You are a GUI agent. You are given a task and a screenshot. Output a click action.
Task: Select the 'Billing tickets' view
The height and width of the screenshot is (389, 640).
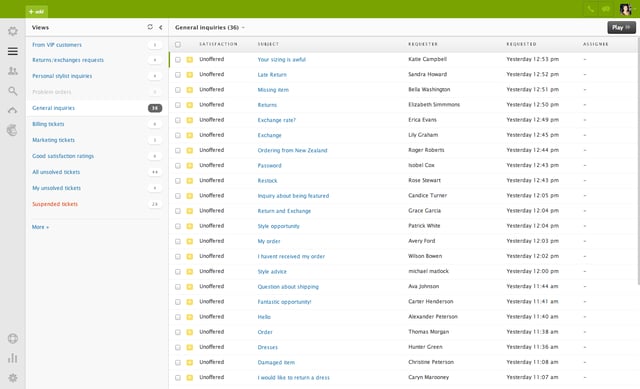point(48,124)
